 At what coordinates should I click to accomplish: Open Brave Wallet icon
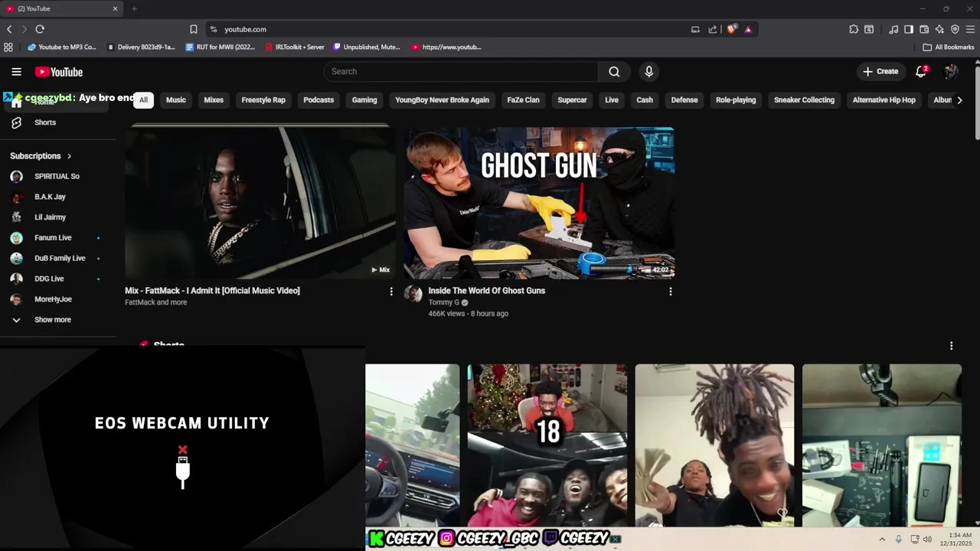coord(924,29)
